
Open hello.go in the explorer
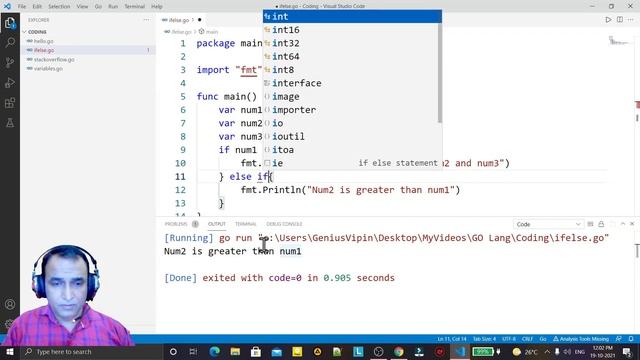point(44,41)
